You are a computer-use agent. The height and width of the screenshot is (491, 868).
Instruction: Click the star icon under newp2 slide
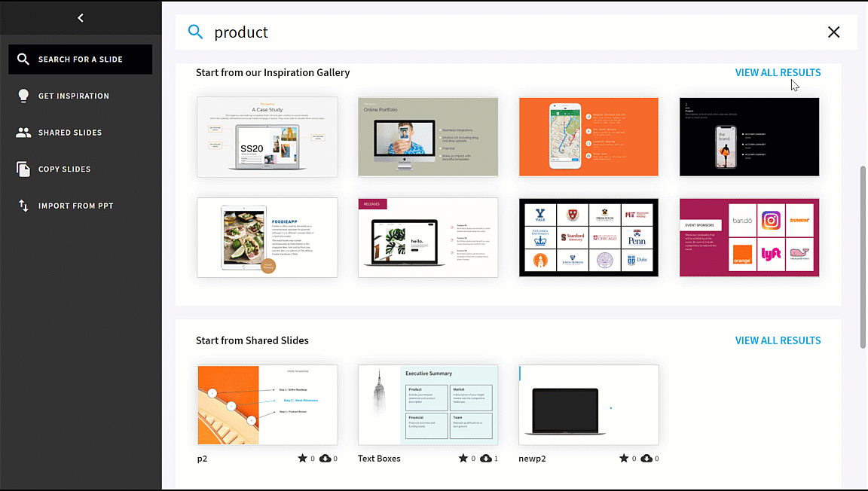point(624,458)
